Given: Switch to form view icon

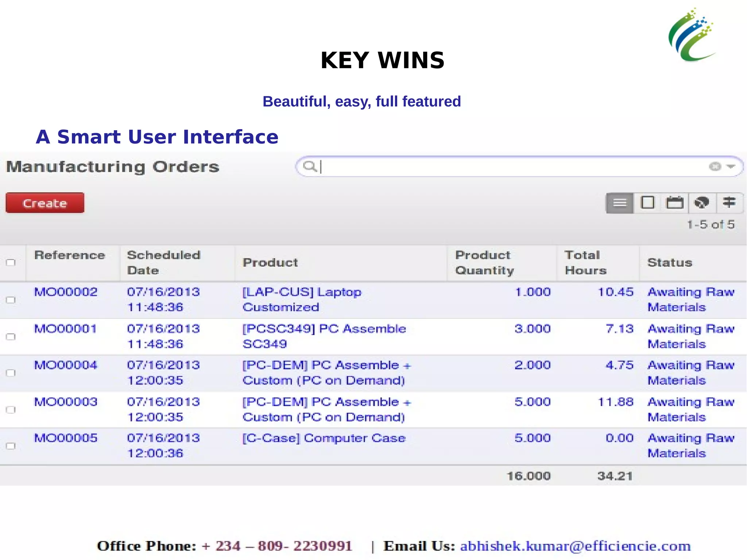Looking at the screenshot, I should 647,203.
